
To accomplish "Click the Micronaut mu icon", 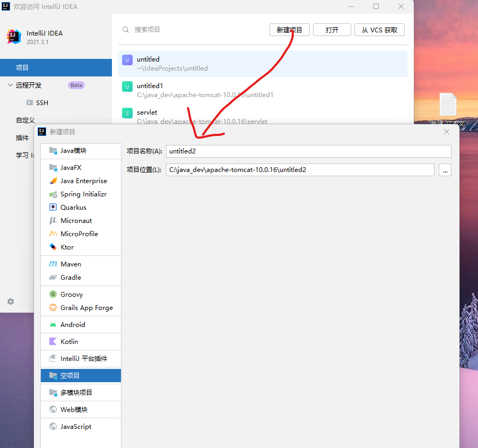I will coord(53,220).
